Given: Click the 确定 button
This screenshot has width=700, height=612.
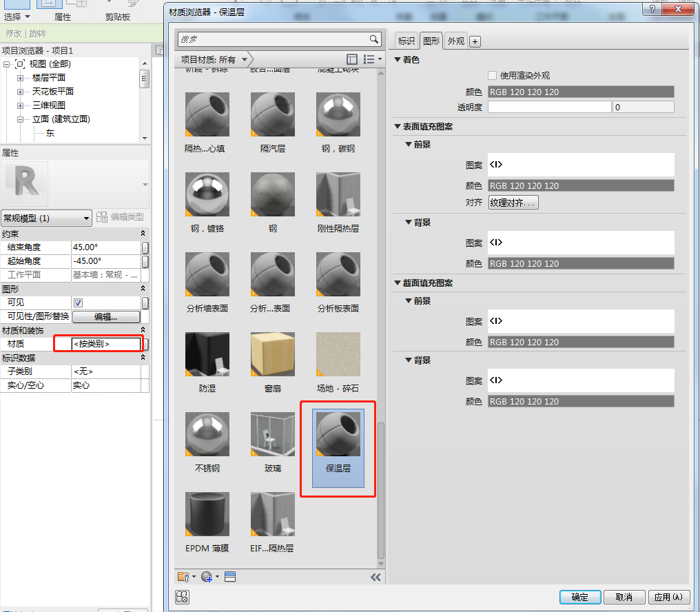Looking at the screenshot, I should [x=580, y=597].
